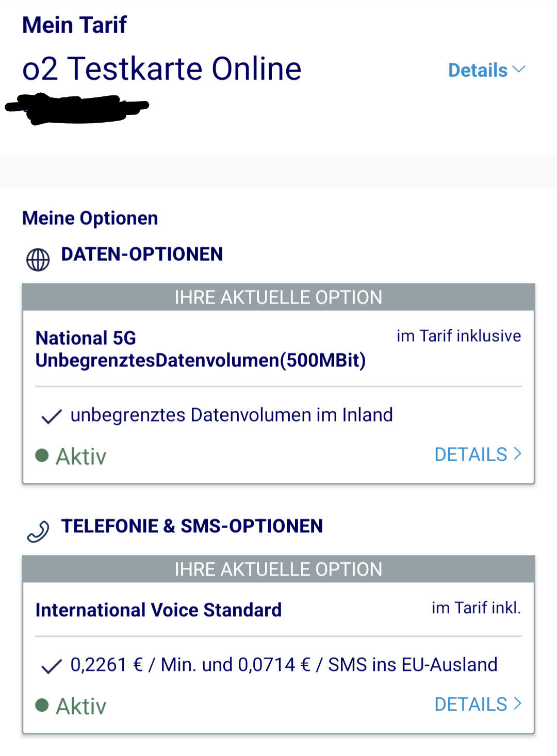This screenshot has width=557, height=756.
Task: Tap International Voice Standard option name
Action: 158,610
